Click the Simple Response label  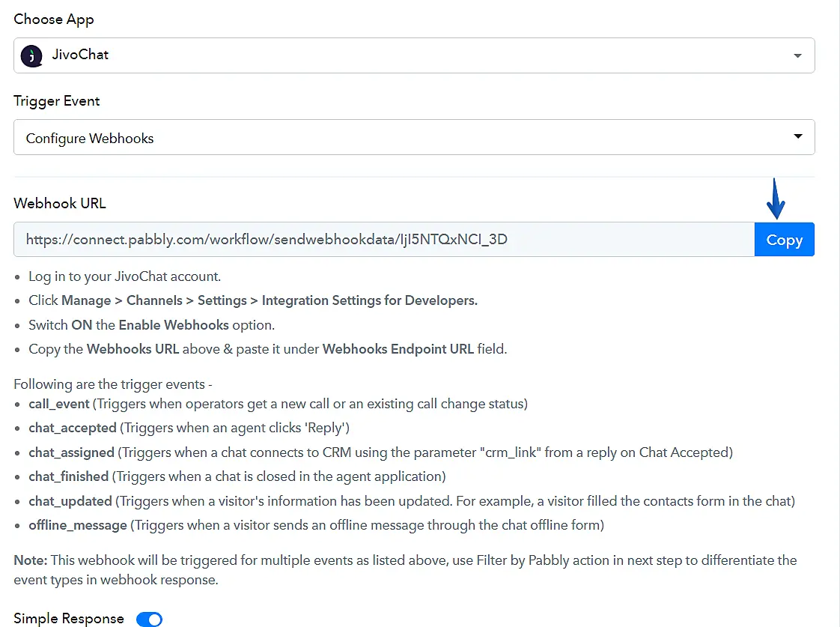(69, 619)
